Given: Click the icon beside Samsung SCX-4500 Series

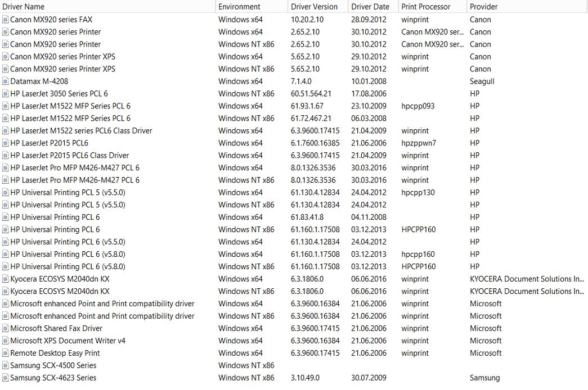Looking at the screenshot, I should click(5, 366).
